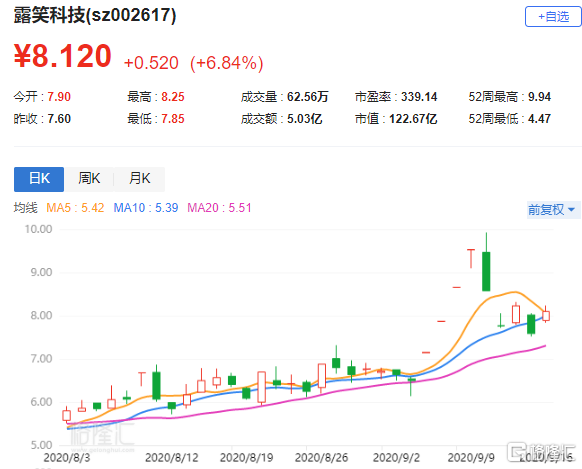Screen dimensions: 582x469
Task: Select the latest red candlestick at chart end
Action: click(x=546, y=316)
